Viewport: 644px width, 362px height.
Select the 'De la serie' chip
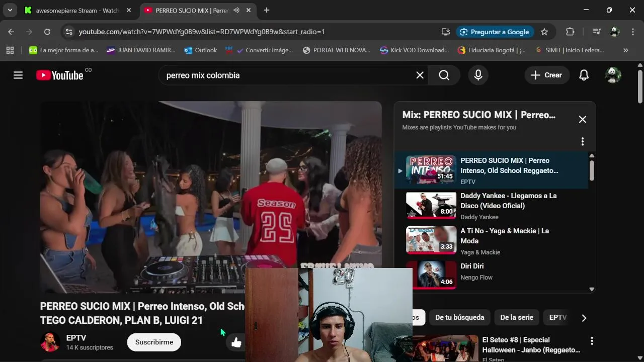(517, 317)
